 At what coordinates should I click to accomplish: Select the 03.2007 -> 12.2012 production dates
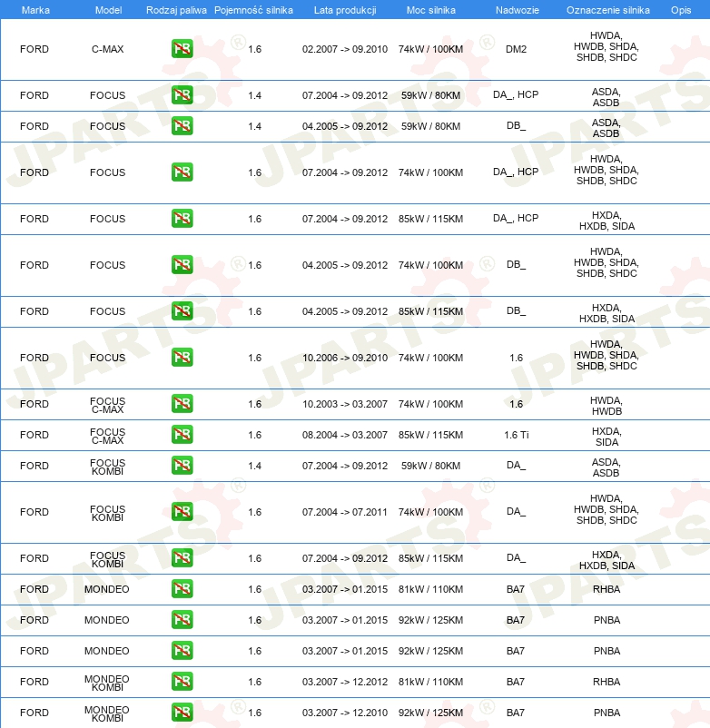tap(344, 682)
